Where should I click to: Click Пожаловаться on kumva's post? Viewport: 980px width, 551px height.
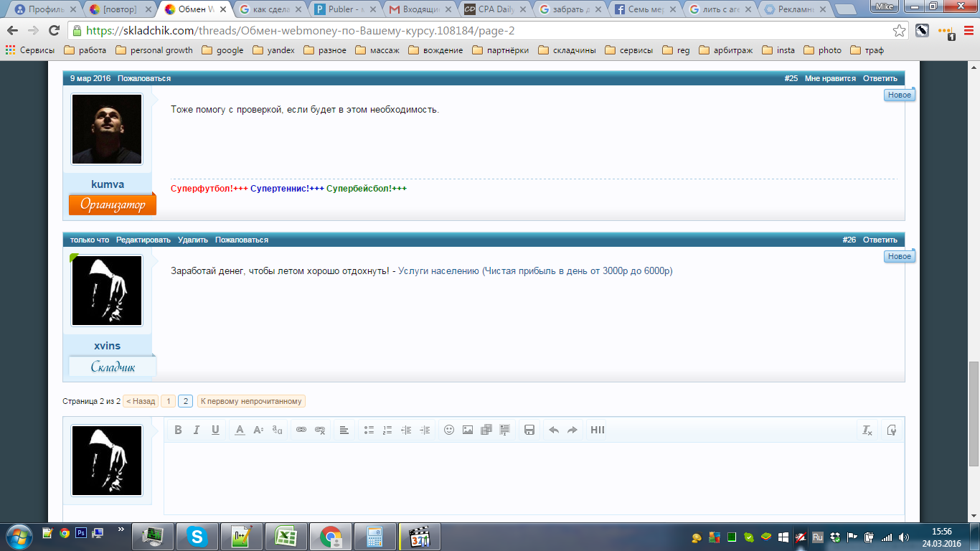click(144, 78)
